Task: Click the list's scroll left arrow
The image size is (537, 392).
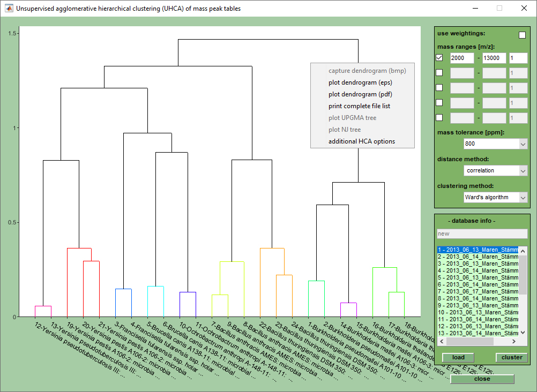Action: pyautogui.click(x=442, y=341)
